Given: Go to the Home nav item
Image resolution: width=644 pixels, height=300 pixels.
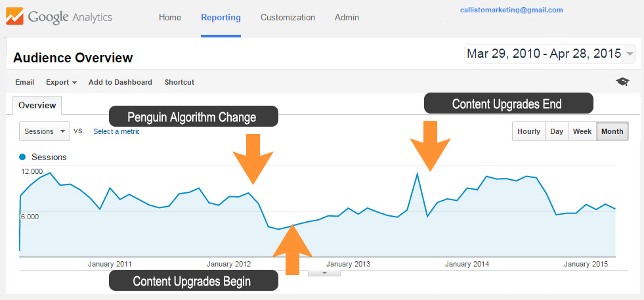Looking at the screenshot, I should tap(170, 18).
